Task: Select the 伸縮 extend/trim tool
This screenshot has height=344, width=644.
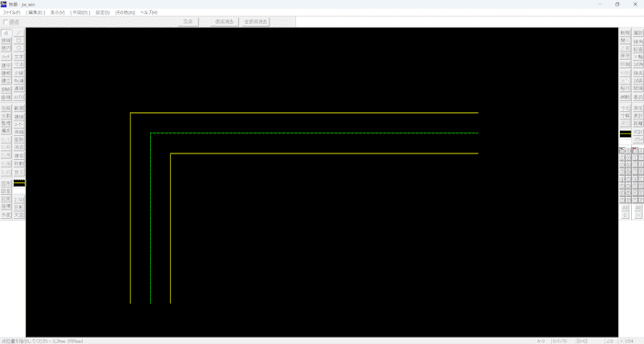Action: pyautogui.click(x=19, y=132)
